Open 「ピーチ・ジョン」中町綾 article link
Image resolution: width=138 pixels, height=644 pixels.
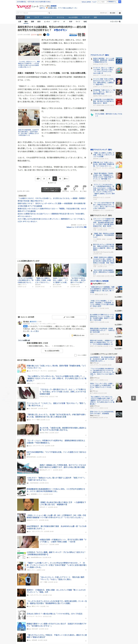coord(56,441)
